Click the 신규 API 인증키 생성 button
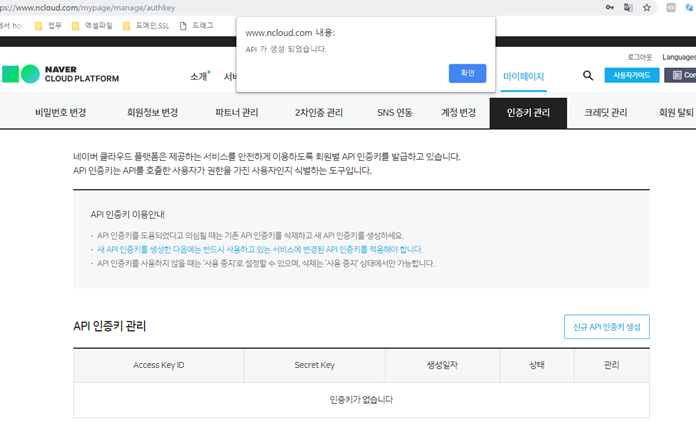Viewport: 696px width, 428px height. point(606,327)
